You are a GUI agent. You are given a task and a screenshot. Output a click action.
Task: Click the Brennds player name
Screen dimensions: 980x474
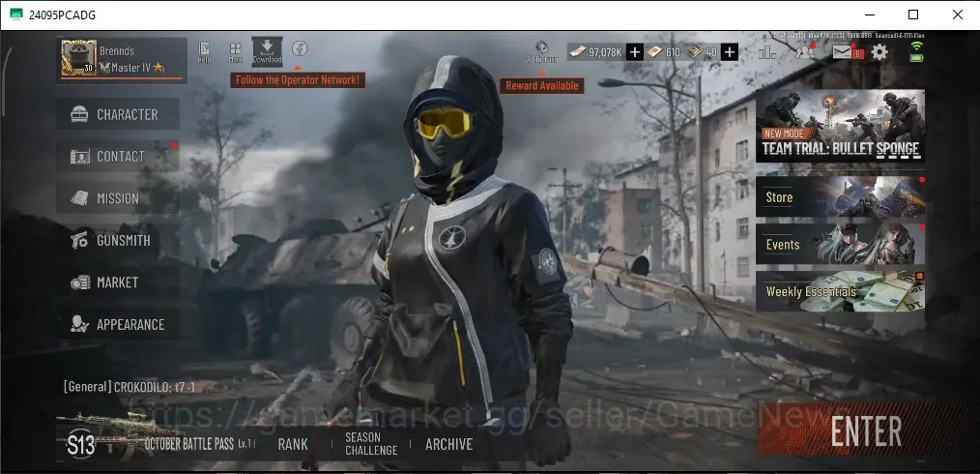(x=117, y=50)
